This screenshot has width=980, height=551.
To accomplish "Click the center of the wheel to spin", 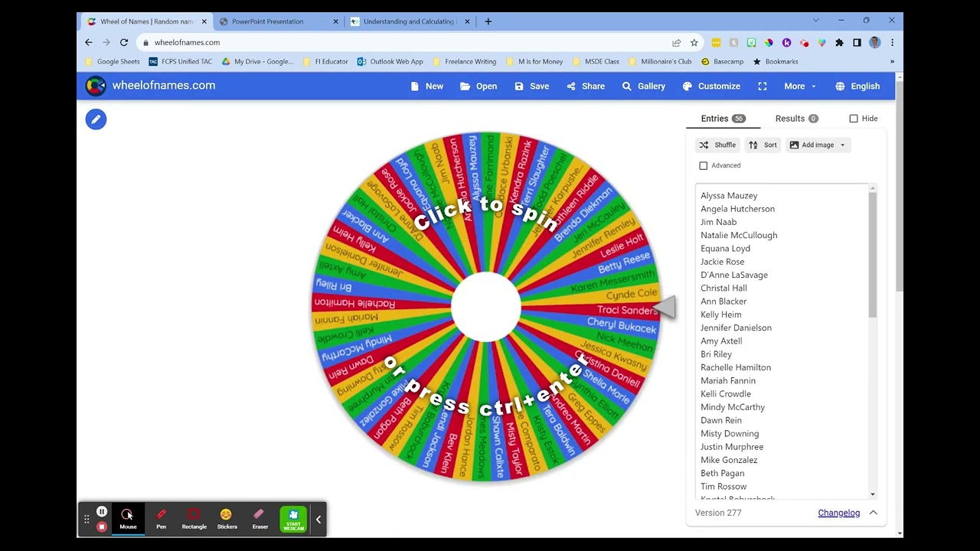I will pos(486,307).
